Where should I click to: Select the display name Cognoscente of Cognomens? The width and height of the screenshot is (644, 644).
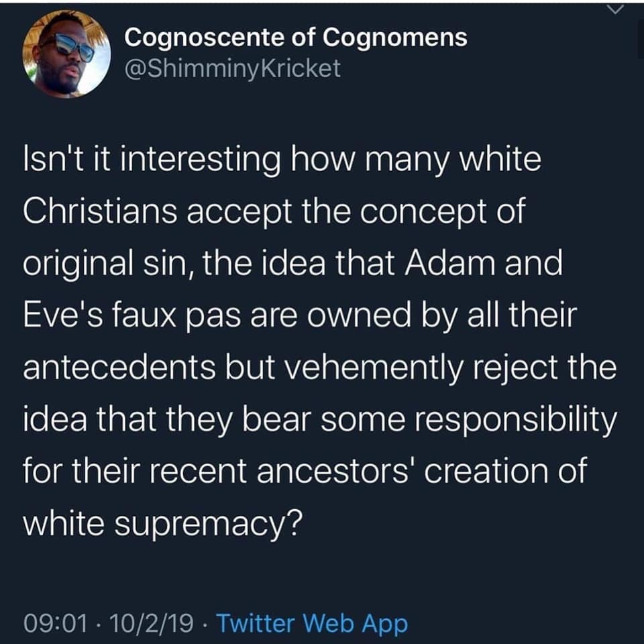296,38
